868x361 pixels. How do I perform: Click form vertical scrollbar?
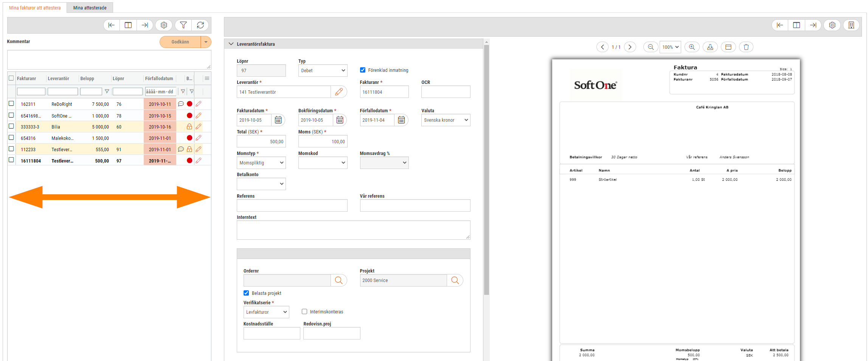point(487,170)
